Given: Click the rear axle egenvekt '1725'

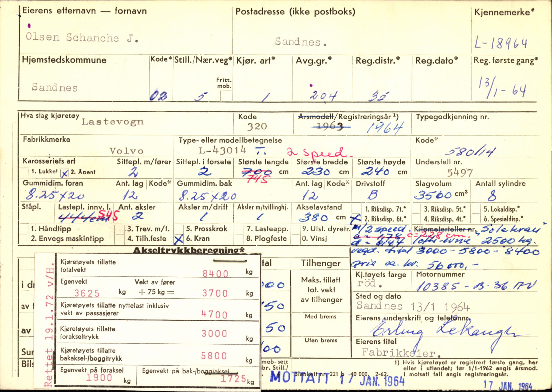Looking at the screenshot, I should coord(233,379).
